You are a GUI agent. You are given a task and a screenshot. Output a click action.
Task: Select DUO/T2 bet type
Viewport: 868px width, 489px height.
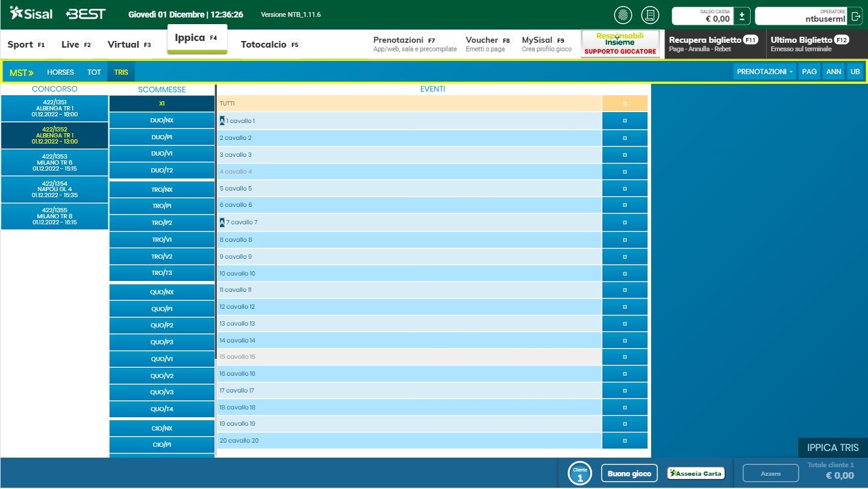(162, 171)
